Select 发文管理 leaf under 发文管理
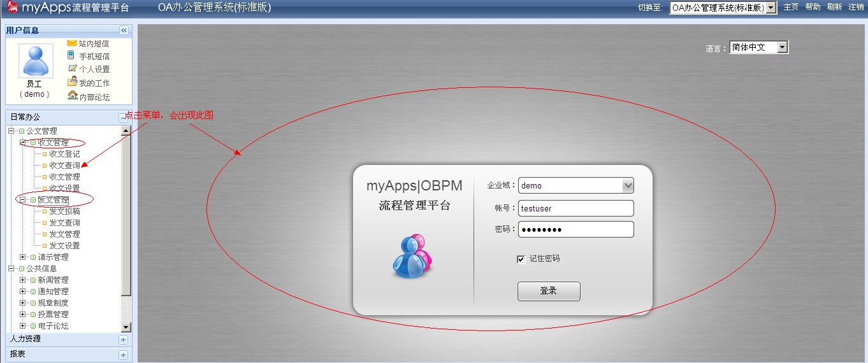The width and height of the screenshot is (868, 363). (x=64, y=234)
